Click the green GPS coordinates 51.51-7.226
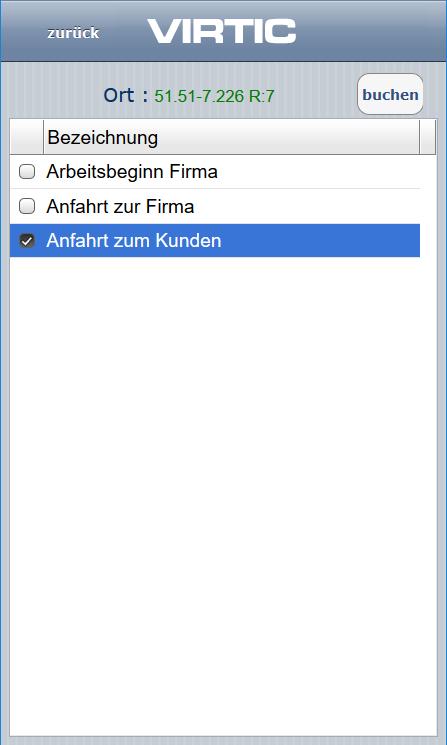Image resolution: width=447 pixels, height=745 pixels. click(199, 96)
